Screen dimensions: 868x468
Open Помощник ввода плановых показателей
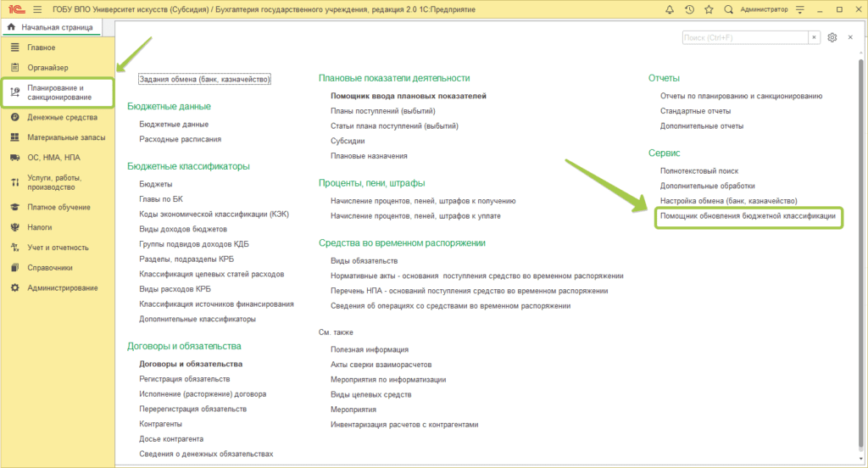[x=408, y=97]
